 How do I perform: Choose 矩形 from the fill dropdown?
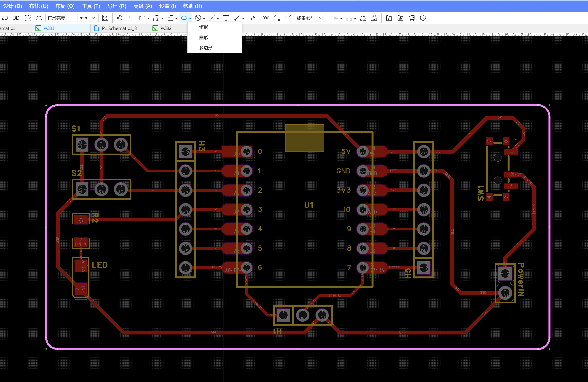click(x=214, y=27)
